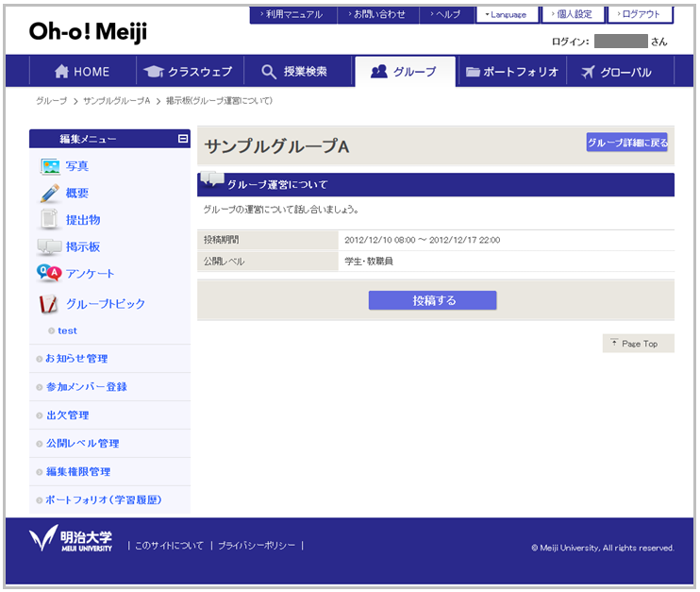Image resolution: width=700 pixels, height=592 pixels.
Task: Open the グローバル tab
Action: click(x=620, y=72)
